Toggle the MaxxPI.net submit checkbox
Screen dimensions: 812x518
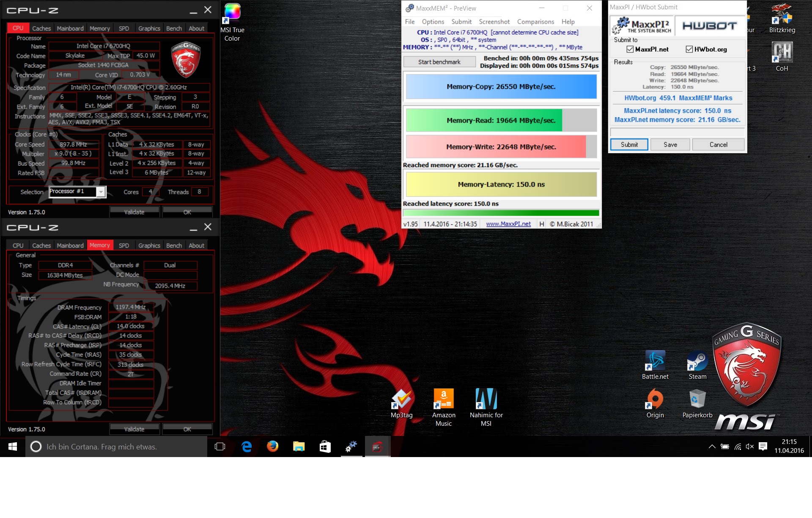(x=630, y=49)
